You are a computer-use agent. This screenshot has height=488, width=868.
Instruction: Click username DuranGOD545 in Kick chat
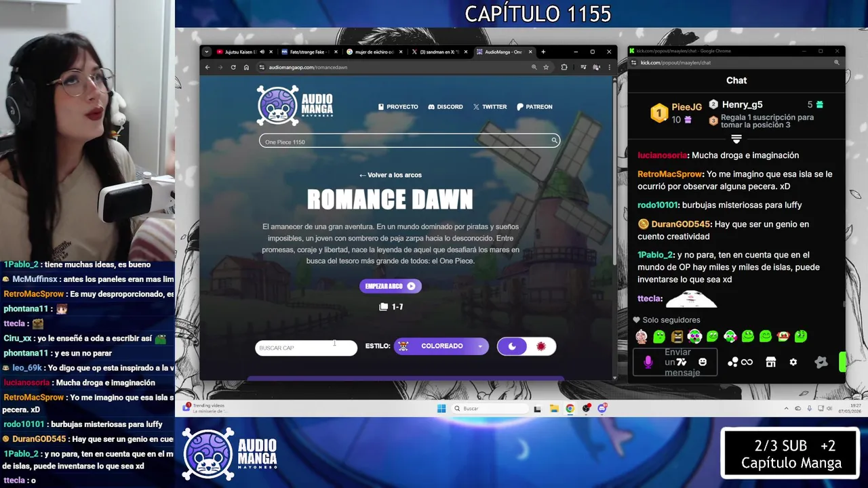point(681,224)
